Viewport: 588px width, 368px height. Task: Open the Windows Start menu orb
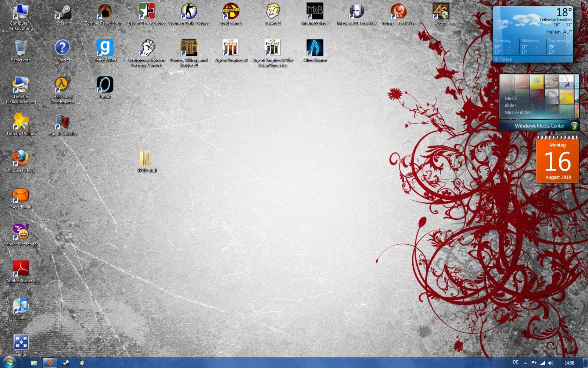coord(8,362)
